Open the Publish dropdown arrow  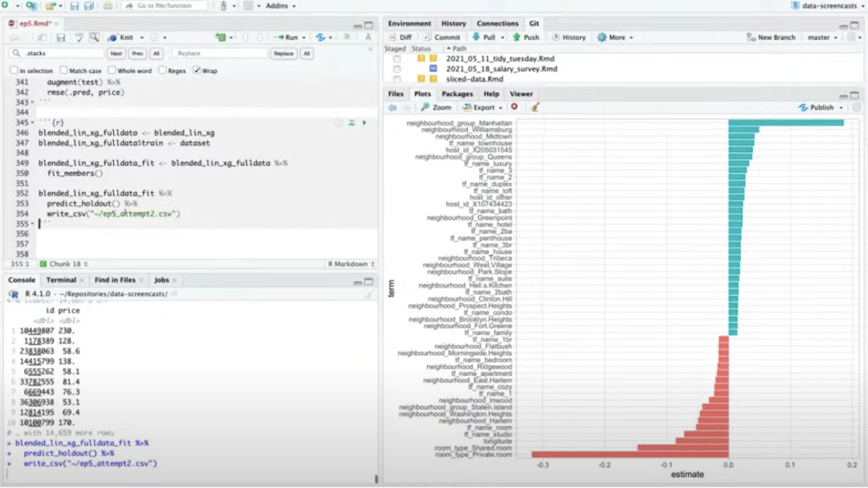pyautogui.click(x=841, y=108)
